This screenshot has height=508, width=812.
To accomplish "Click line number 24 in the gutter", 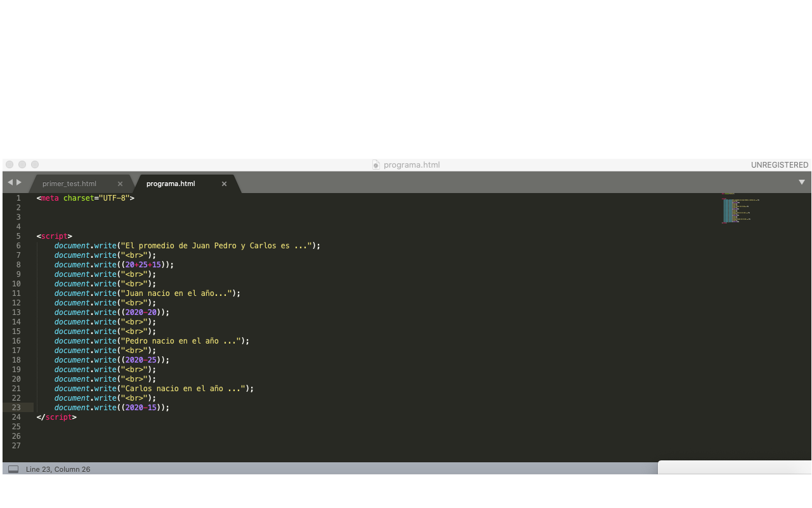I will click(16, 417).
